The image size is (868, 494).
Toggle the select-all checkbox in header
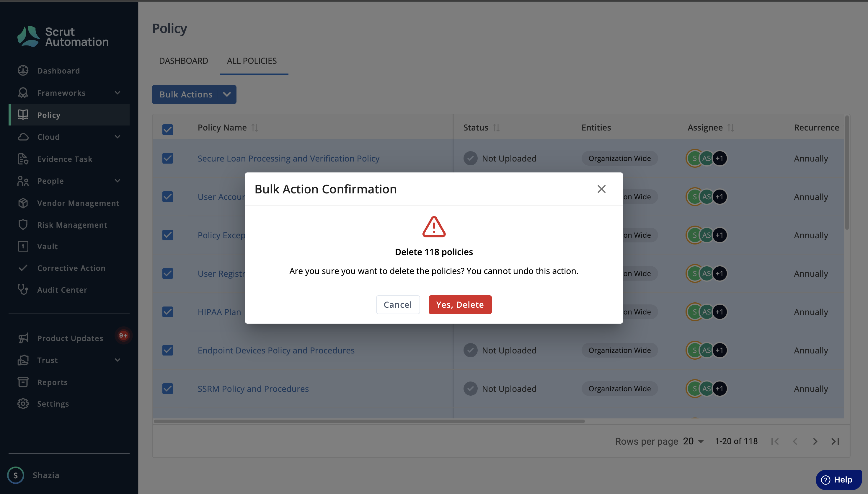(x=168, y=129)
